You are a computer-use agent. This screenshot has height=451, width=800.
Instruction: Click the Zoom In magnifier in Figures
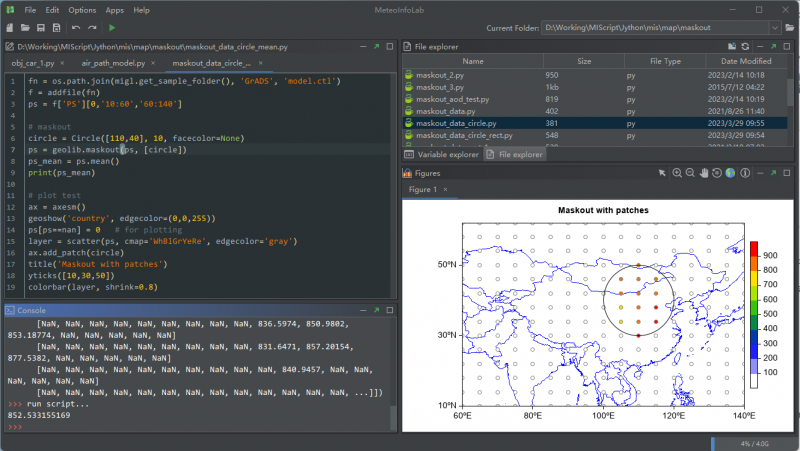pyautogui.click(x=677, y=173)
